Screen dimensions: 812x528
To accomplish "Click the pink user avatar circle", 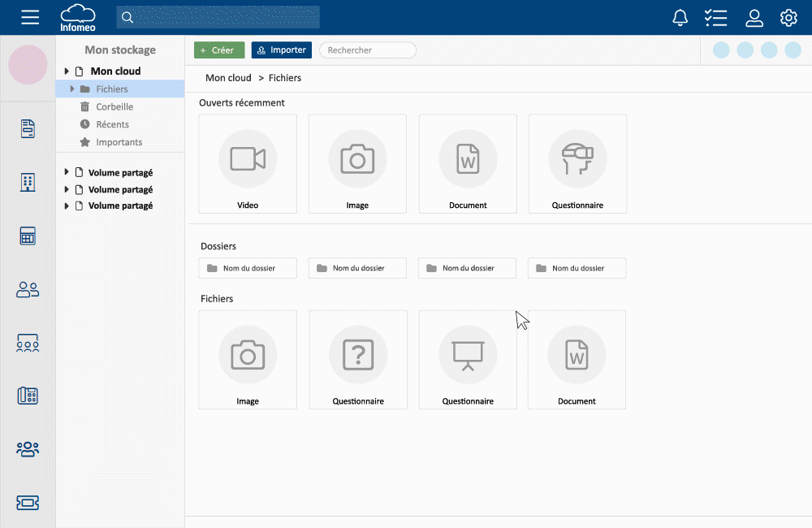I will [28, 65].
